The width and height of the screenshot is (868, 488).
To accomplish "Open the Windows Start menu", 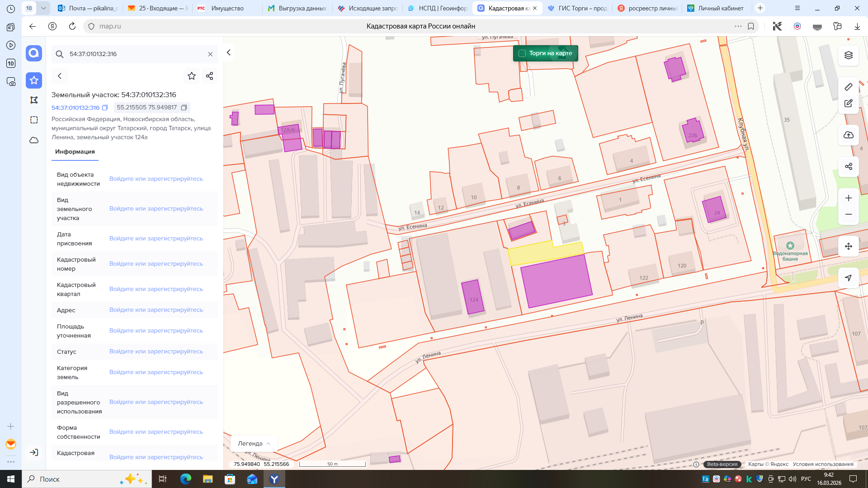I will tap(11, 479).
